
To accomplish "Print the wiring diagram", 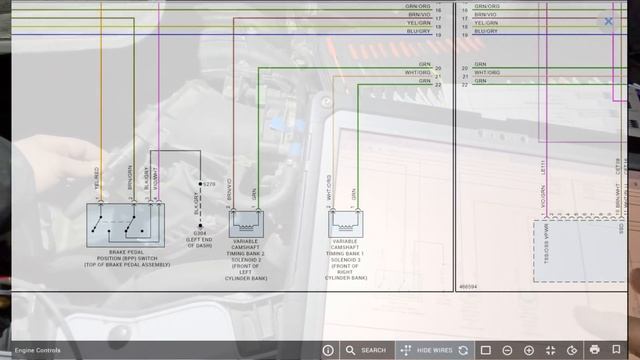I will point(595,349).
